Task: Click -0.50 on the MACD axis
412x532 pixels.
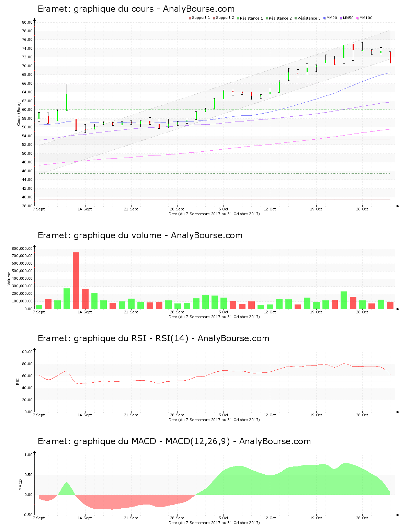Action: [x=28, y=515]
